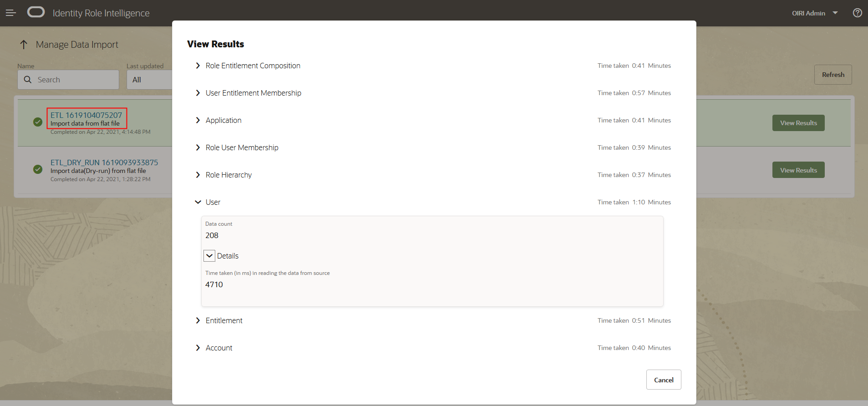Open the help question mark icon

point(857,13)
